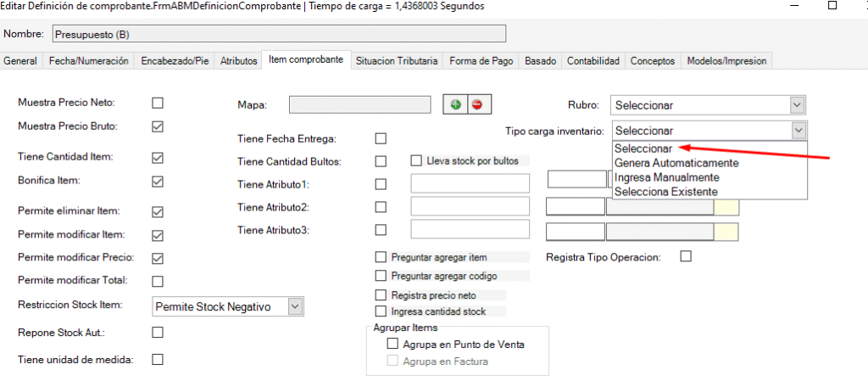868x381 pixels.
Task: Pick Selecciona Existente in dropdown list
Action: pos(665,192)
